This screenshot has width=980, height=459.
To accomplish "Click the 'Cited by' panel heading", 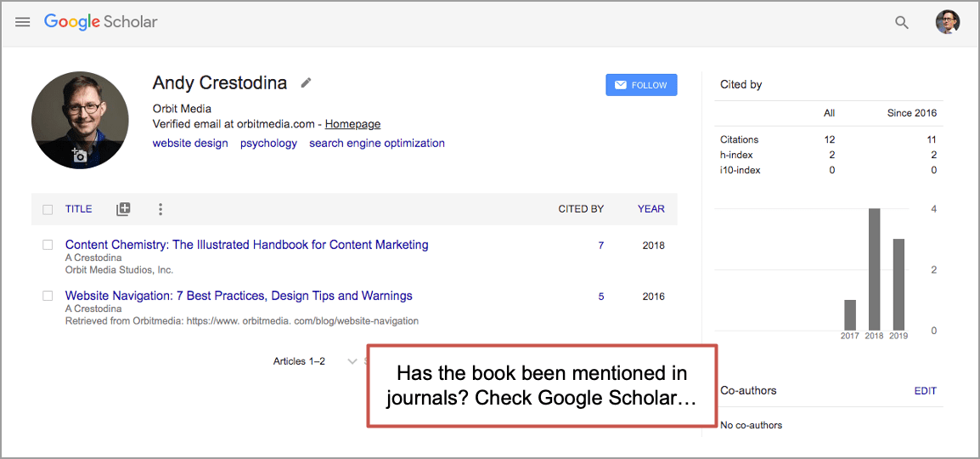I will click(x=741, y=84).
